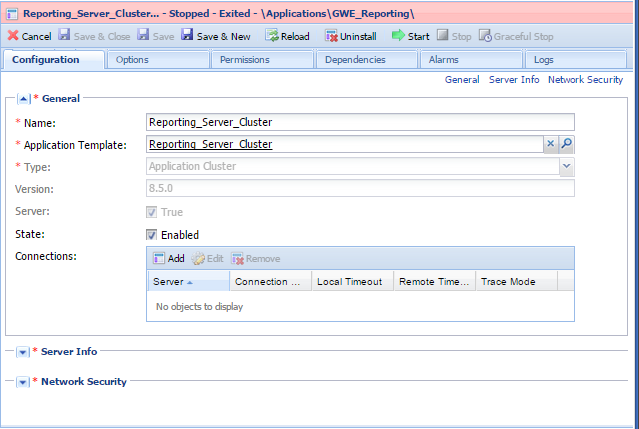This screenshot has width=639, height=429.
Task: Sort by the Connection column header
Action: (x=271, y=282)
